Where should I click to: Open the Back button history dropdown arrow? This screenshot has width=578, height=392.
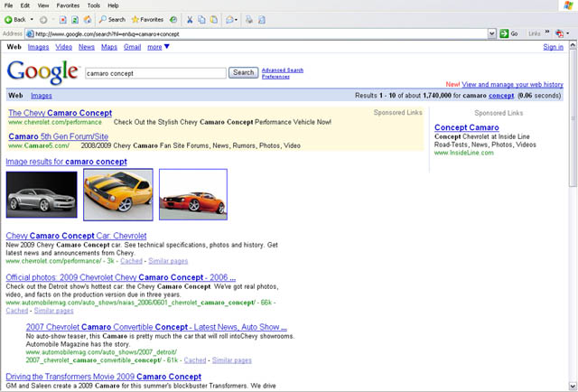point(33,19)
